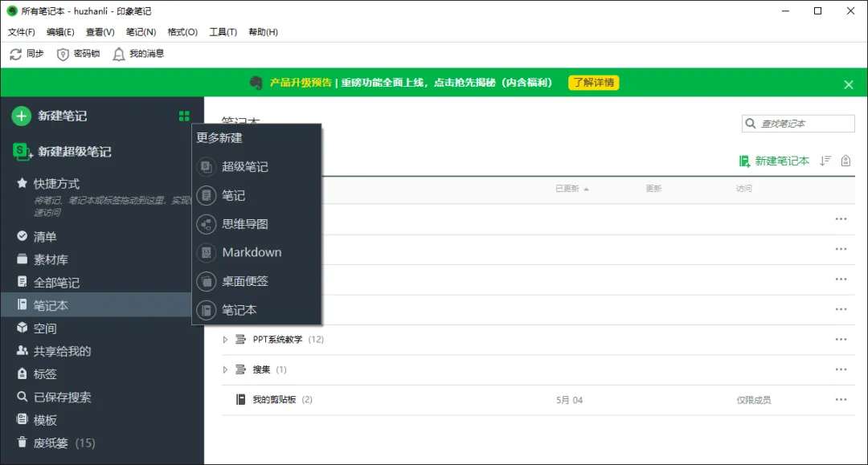The width and height of the screenshot is (868, 465).
Task: Click the desktop sticky note icon
Action: 206,281
